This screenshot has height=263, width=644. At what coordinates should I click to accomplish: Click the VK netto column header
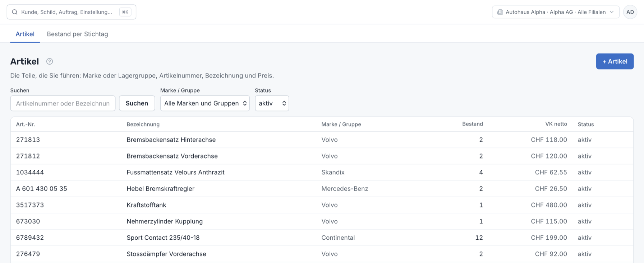coord(556,124)
